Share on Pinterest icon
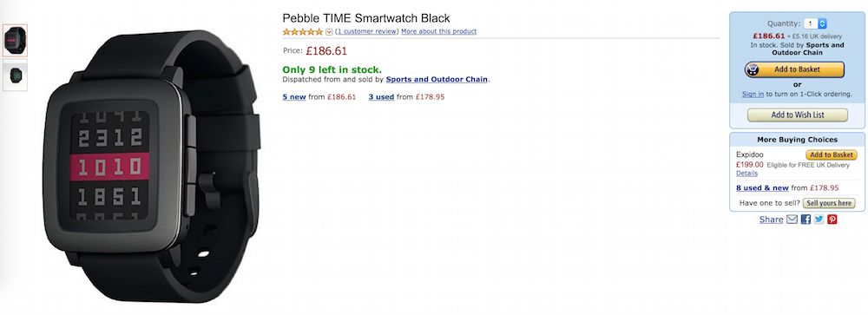868x315 pixels. coord(832,220)
